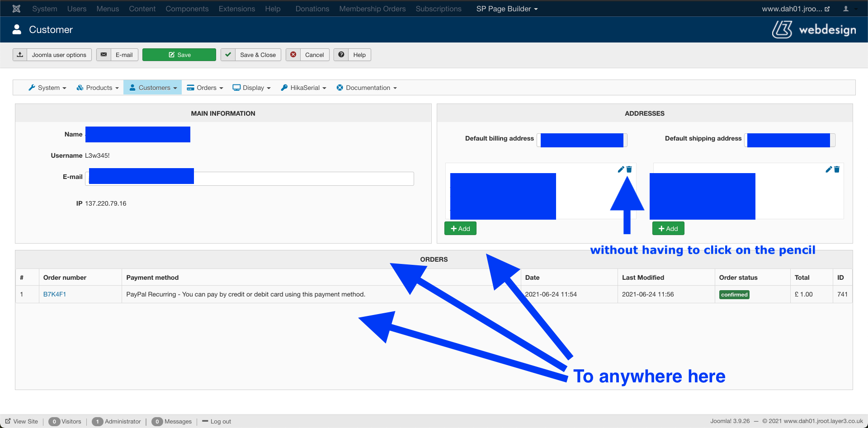The height and width of the screenshot is (428, 868).
Task: Open Default shipping address selector
Action: point(790,140)
